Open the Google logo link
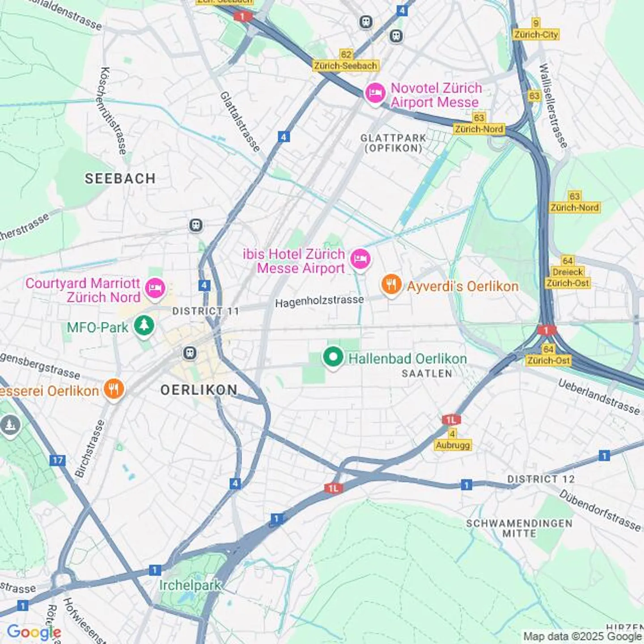 pos(34,632)
